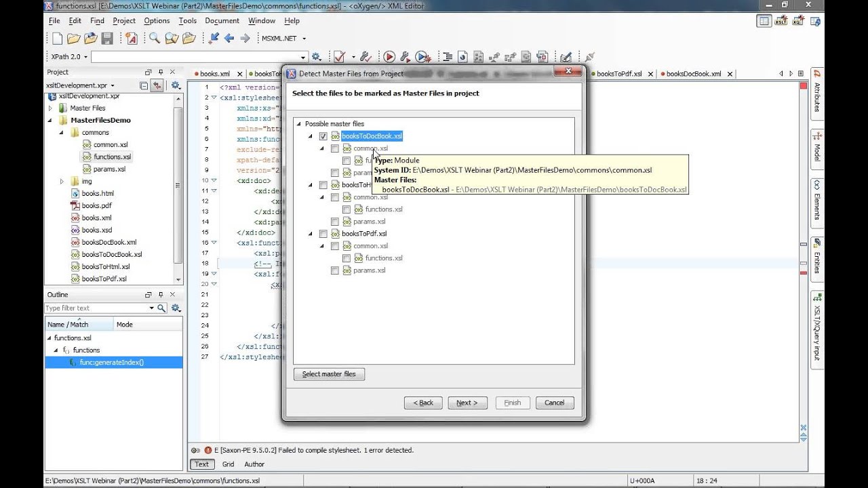The height and width of the screenshot is (488, 868).
Task: Apply transformation scenario red play icon
Action: coord(389,57)
